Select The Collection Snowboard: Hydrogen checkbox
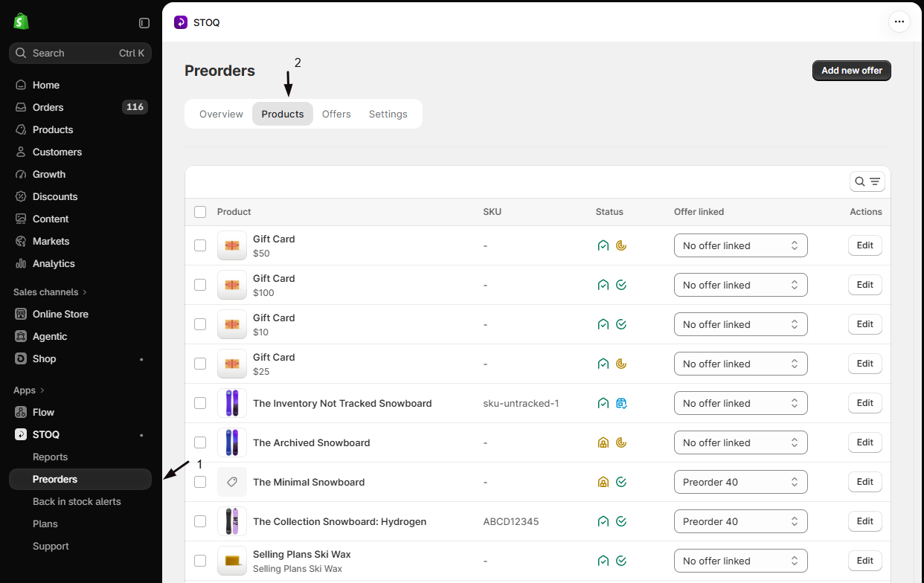This screenshot has width=924, height=583. pyautogui.click(x=200, y=521)
